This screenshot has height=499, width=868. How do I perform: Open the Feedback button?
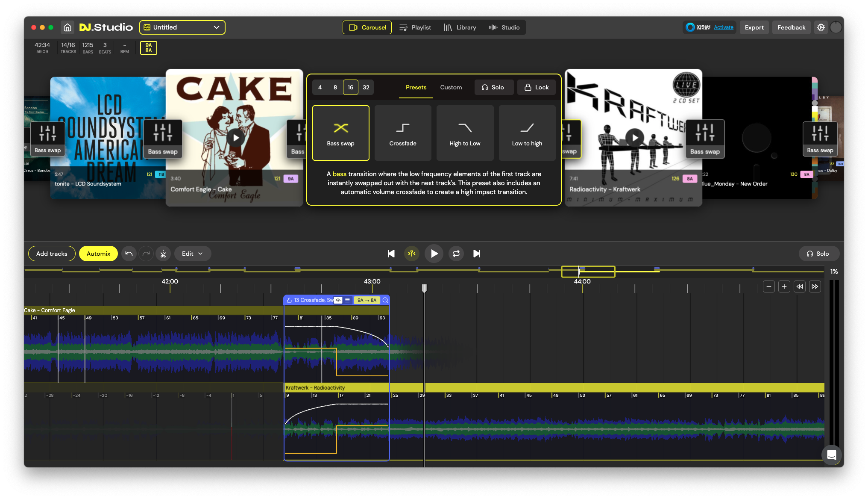click(791, 27)
